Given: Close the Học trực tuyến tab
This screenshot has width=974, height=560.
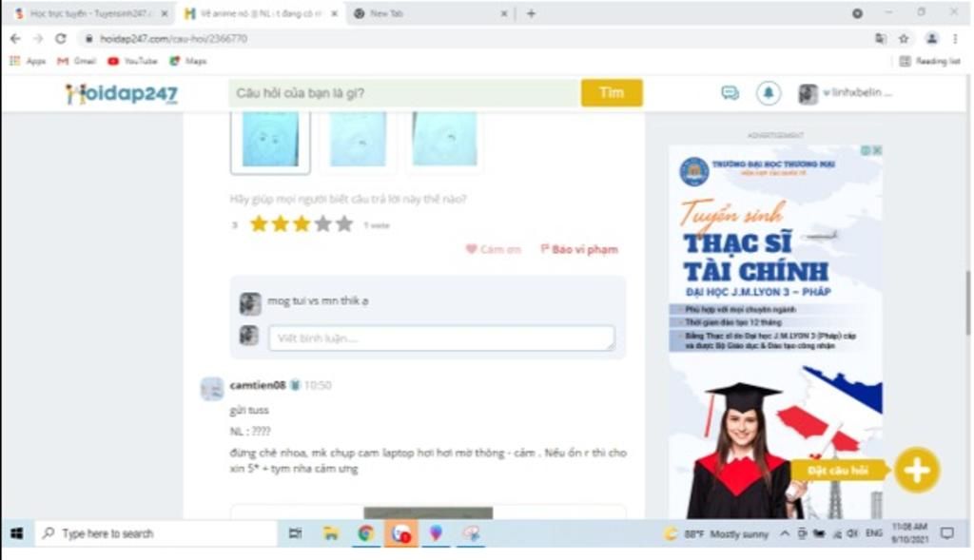Looking at the screenshot, I should [x=164, y=13].
